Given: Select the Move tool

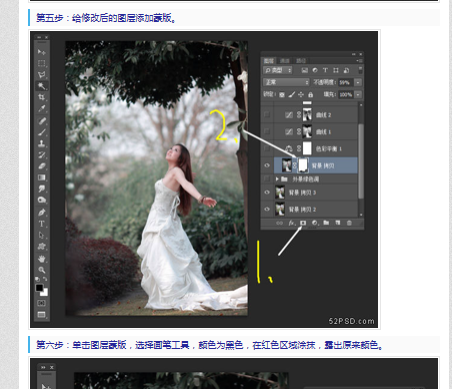Looking at the screenshot, I should click(41, 52).
